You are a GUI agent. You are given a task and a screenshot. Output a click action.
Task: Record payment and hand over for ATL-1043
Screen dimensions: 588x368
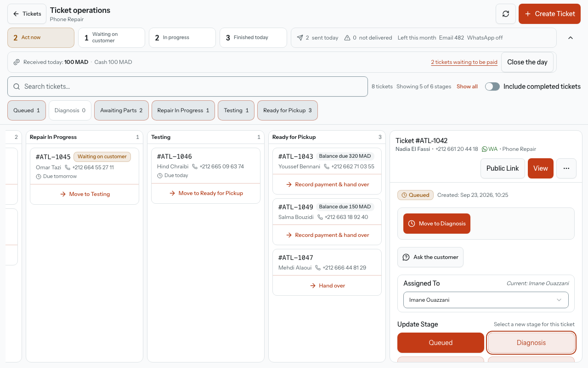[x=327, y=184]
